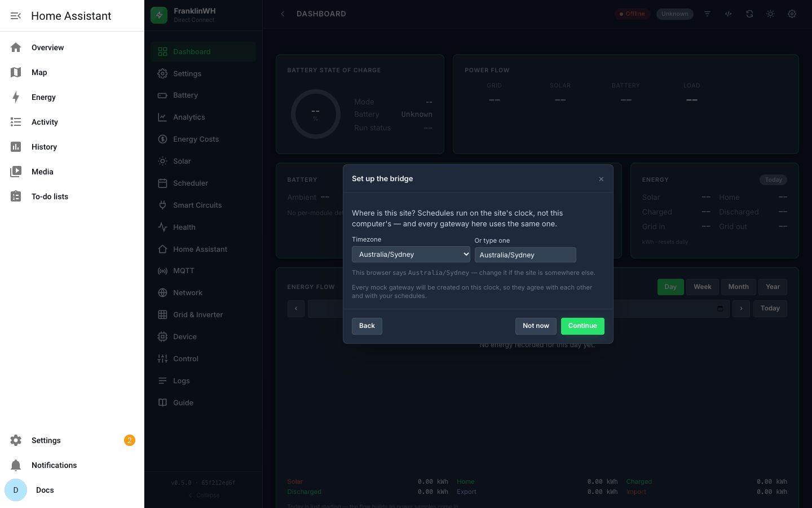The width and height of the screenshot is (812, 508).
Task: Switch energy flow to Month tab
Action: pos(739,287)
